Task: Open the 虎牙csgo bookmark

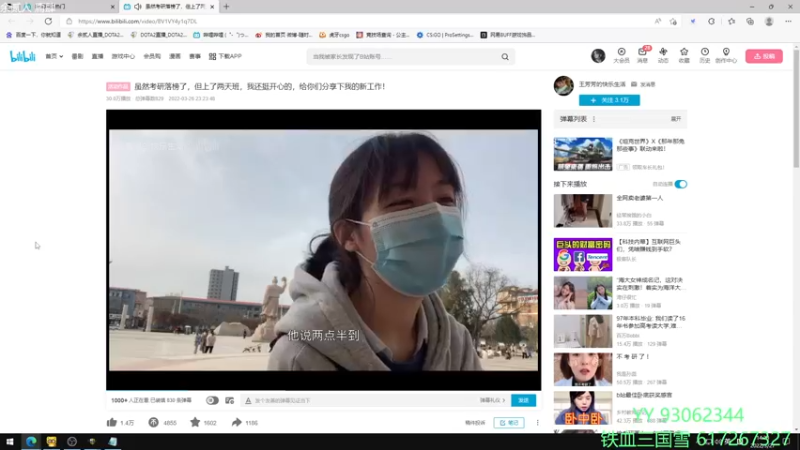Action: pos(334,35)
